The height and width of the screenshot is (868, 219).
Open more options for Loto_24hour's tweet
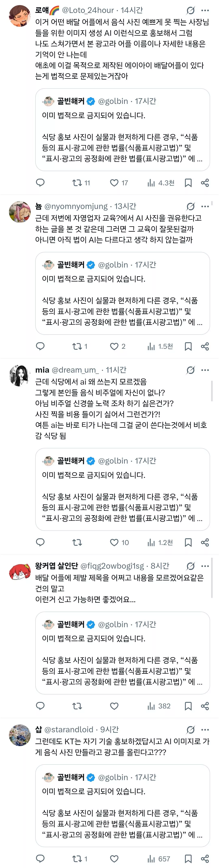point(205,11)
